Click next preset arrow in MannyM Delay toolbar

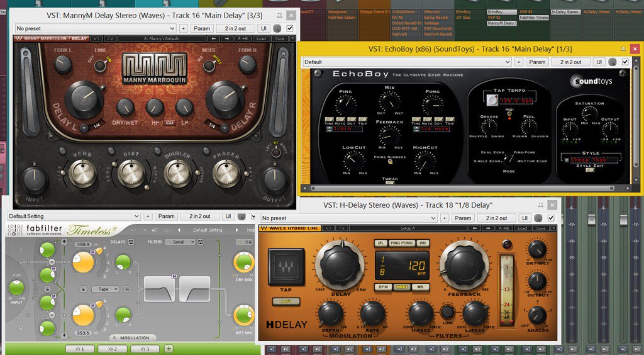tap(226, 38)
